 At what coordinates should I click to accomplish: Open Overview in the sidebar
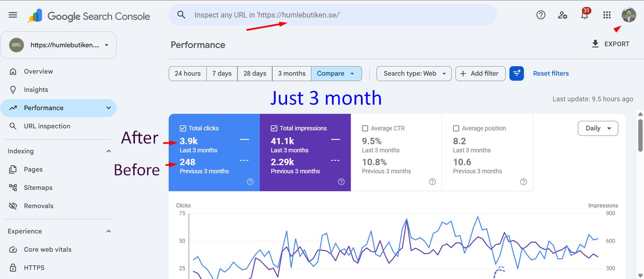(x=58, y=71)
